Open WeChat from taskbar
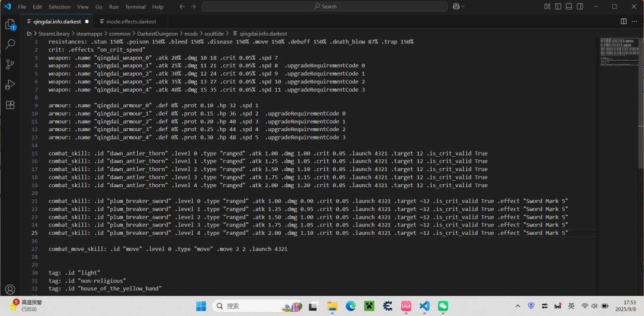The height and width of the screenshot is (316, 644). 442,306
